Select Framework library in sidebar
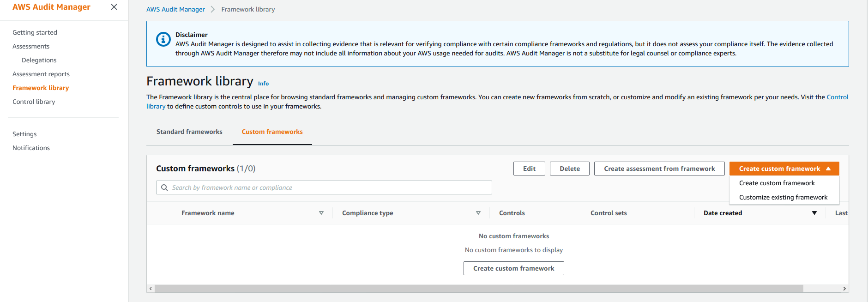868x302 pixels. click(x=41, y=88)
